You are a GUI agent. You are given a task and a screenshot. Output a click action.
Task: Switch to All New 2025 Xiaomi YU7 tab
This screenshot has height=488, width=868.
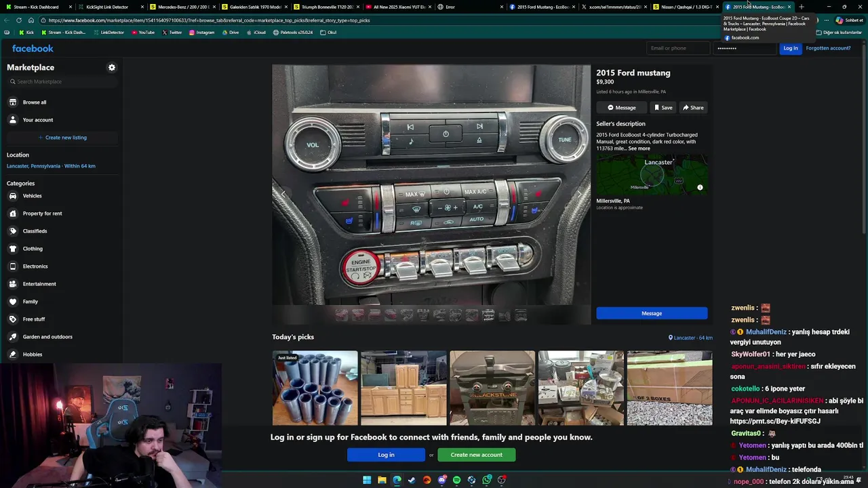point(399,7)
